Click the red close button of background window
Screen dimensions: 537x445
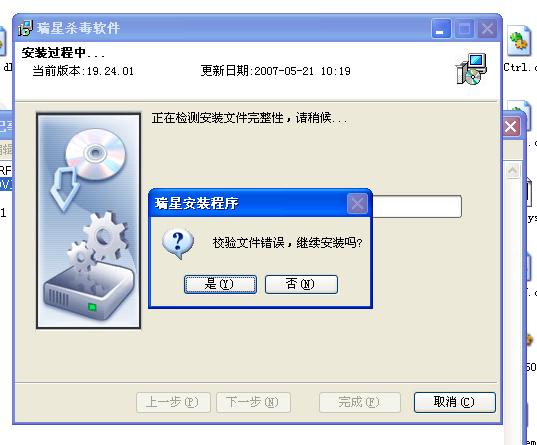tap(511, 127)
